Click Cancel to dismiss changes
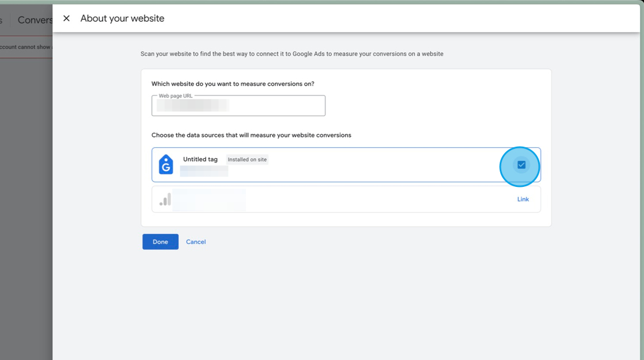Viewport: 644px width, 360px height. pyautogui.click(x=195, y=242)
